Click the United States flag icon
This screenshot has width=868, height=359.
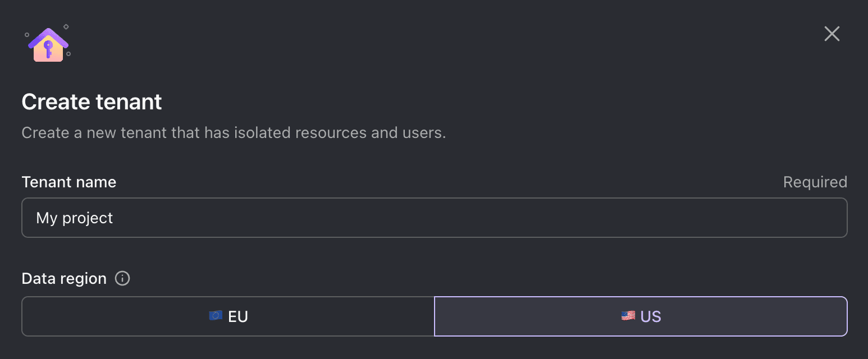click(628, 316)
